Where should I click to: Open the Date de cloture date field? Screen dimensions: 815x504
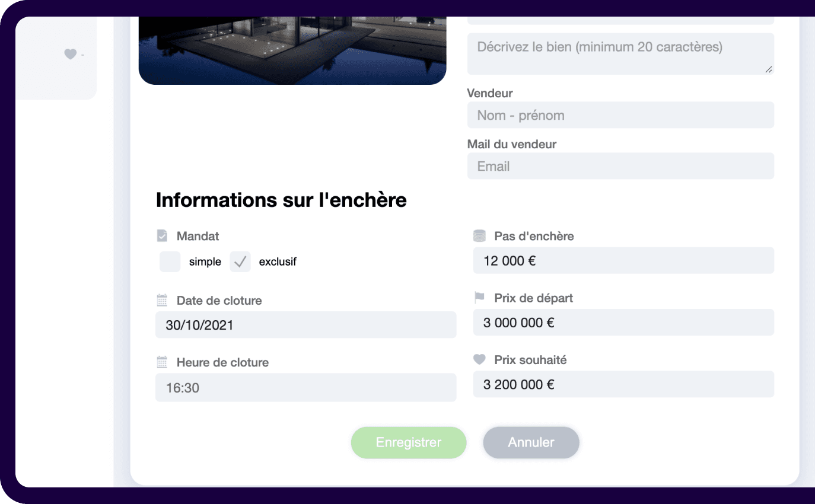(305, 325)
